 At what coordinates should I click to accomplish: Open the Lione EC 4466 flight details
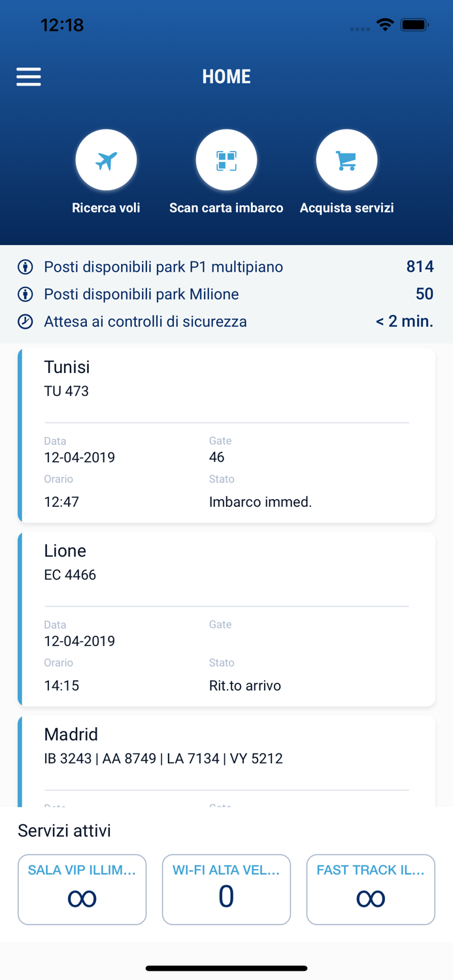click(x=226, y=618)
